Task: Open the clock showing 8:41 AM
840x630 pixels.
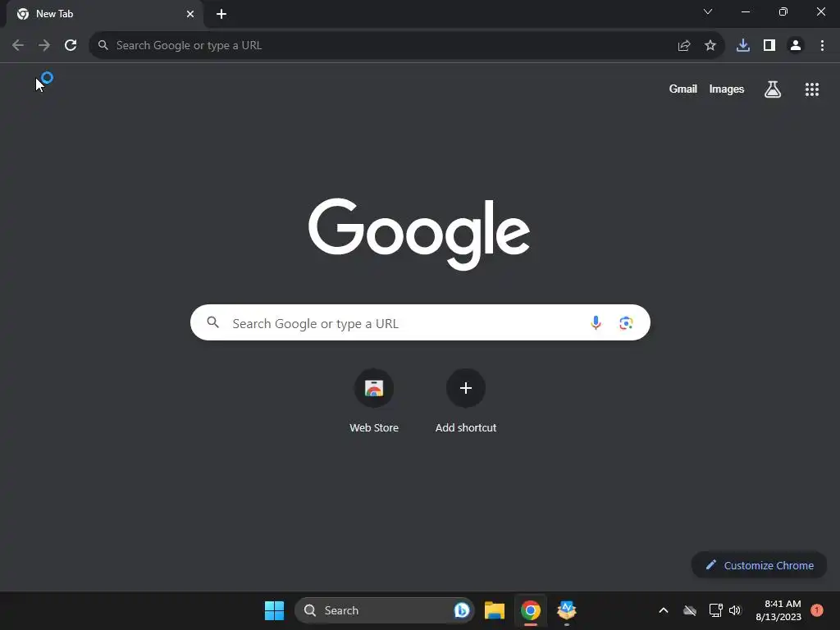Action: click(778, 610)
